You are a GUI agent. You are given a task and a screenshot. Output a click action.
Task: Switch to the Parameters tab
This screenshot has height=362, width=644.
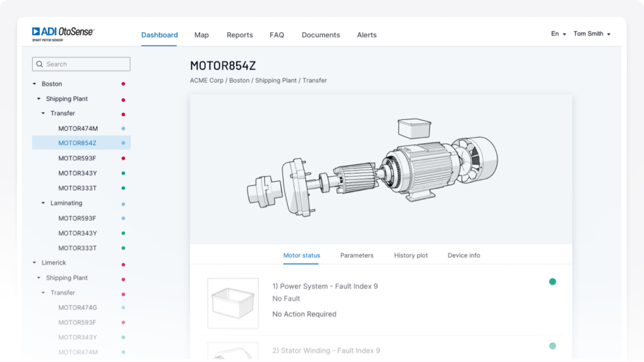pyautogui.click(x=357, y=255)
